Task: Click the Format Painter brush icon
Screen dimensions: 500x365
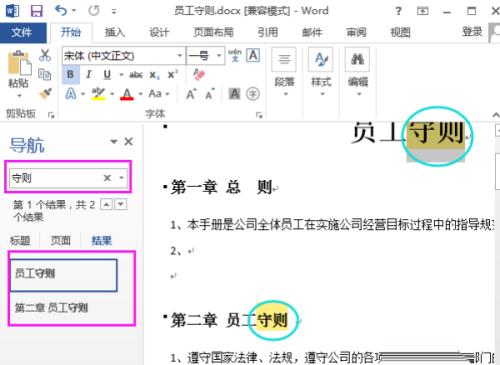Action: coord(45,94)
